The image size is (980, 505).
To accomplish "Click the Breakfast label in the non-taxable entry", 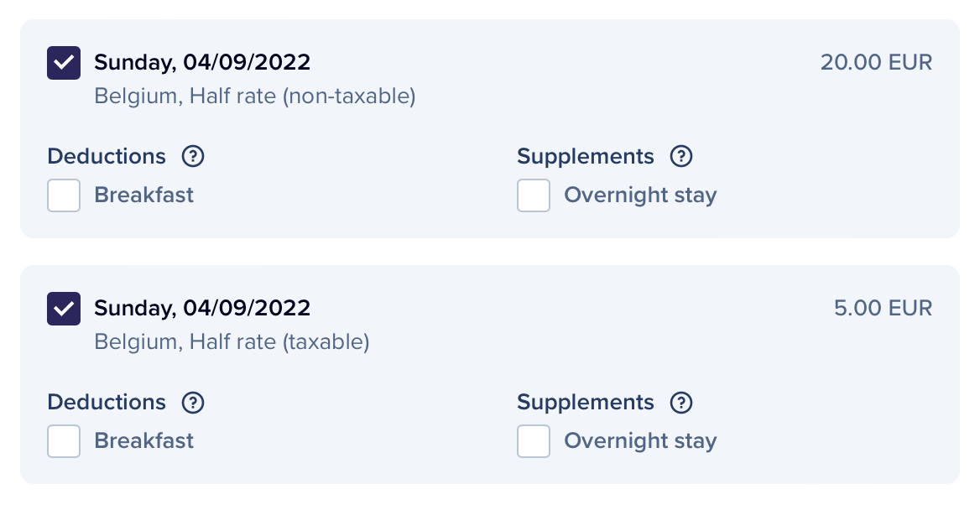I will coord(143,195).
